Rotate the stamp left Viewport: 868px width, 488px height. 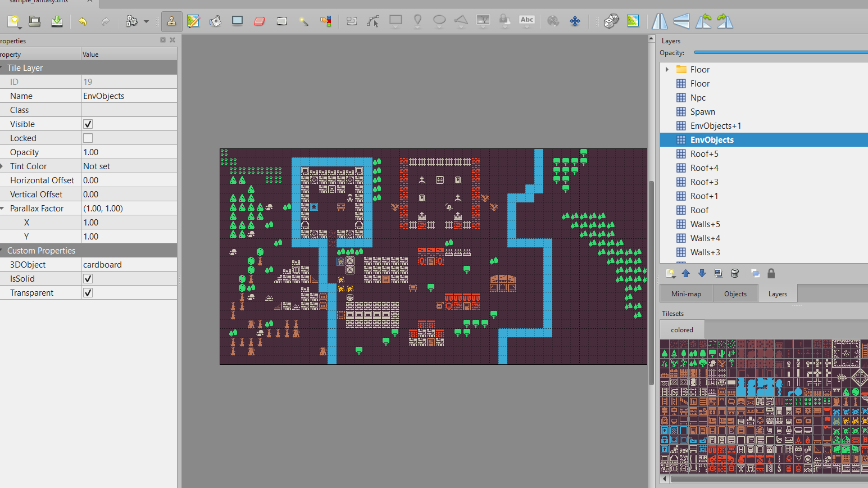click(x=703, y=21)
